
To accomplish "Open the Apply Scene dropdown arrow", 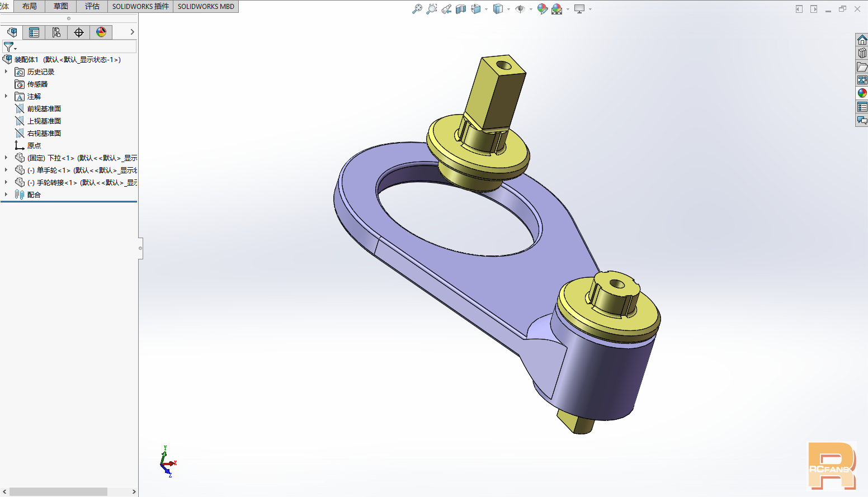I will click(x=568, y=9).
